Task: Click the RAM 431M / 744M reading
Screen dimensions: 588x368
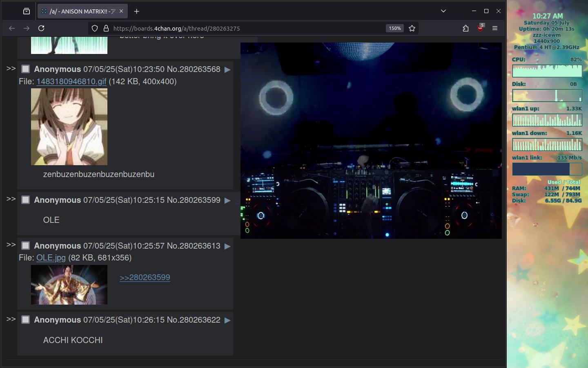Action: pos(562,188)
